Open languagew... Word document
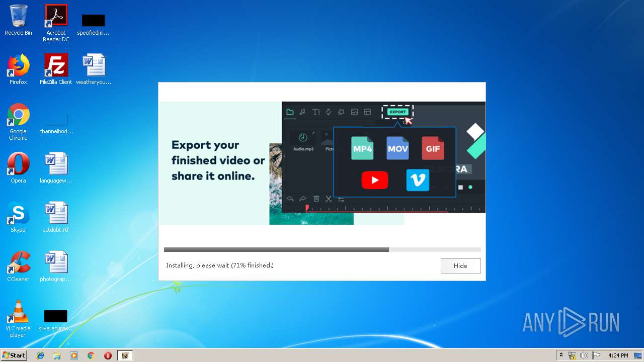Screen dimensions: 644x362 [x=56, y=168]
